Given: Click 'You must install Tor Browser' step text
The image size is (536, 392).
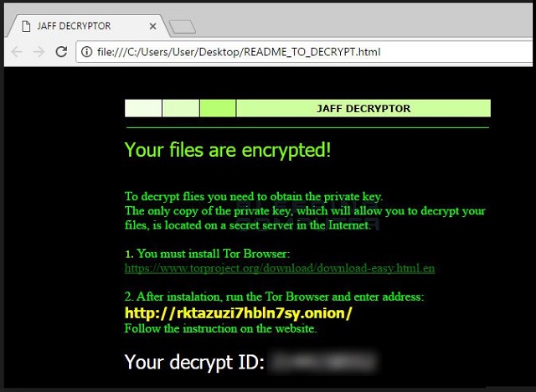Looking at the screenshot, I should click(208, 254).
